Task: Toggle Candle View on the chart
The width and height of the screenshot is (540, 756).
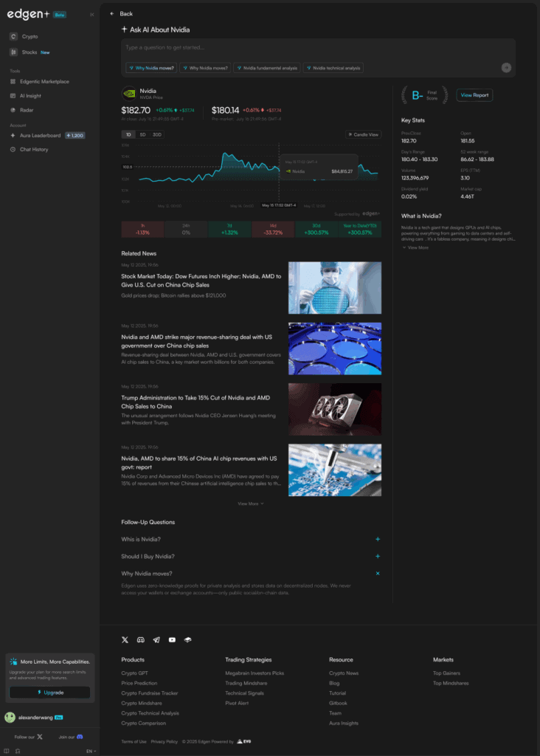Action: [363, 134]
